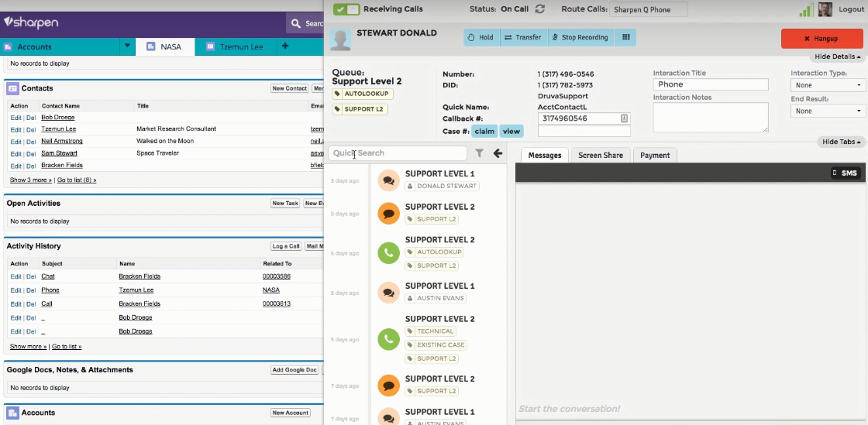Viewport: 868px width, 425px height.
Task: Open chat icon for Donald Stewart interaction
Action: point(388,180)
